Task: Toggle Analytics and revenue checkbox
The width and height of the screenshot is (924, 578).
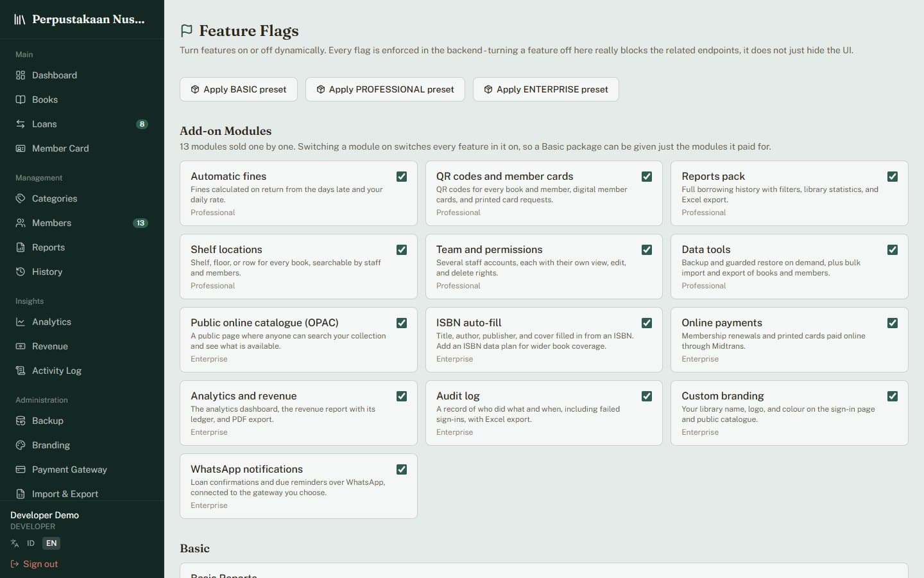Action: click(x=402, y=396)
